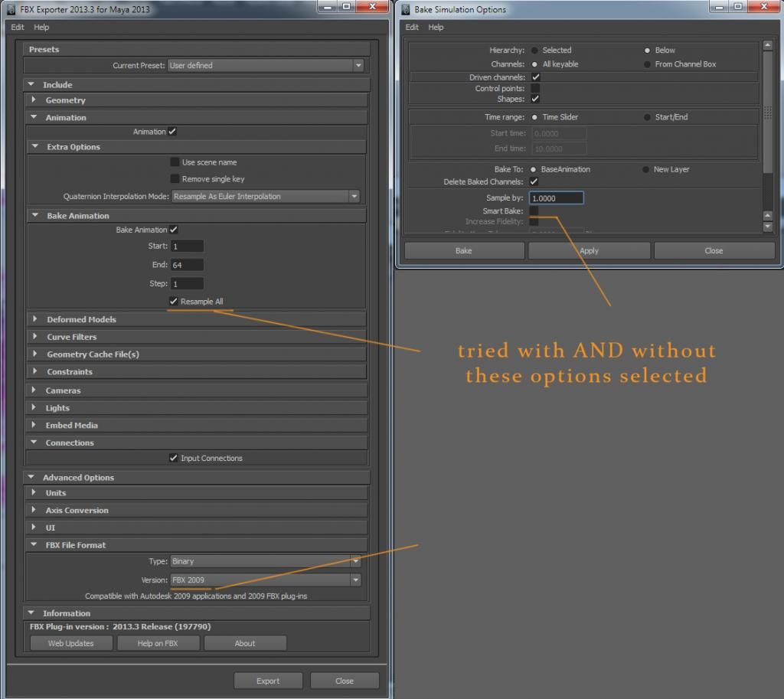
Task: Open the FBX file Type dropdown
Action: [266, 561]
